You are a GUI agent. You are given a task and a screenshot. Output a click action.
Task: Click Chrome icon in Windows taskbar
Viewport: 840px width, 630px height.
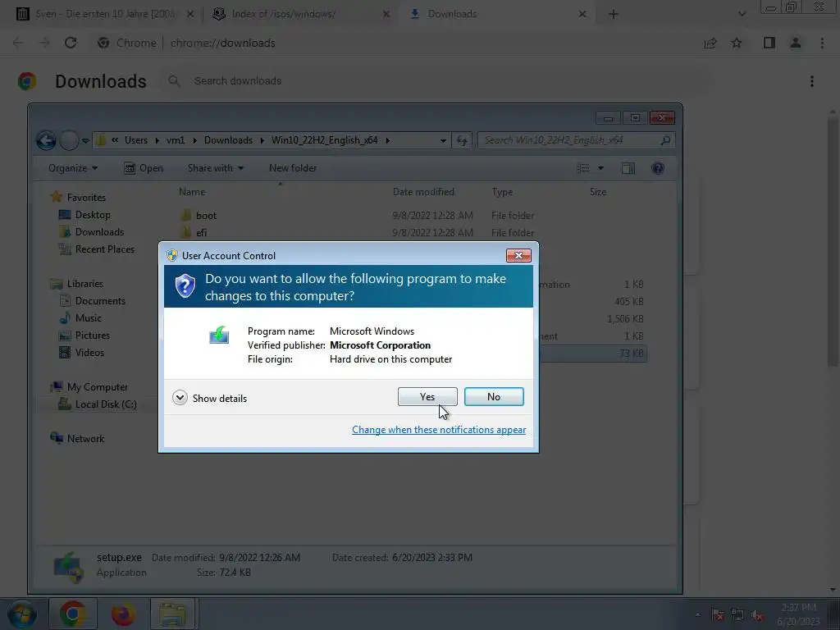pyautogui.click(x=73, y=614)
